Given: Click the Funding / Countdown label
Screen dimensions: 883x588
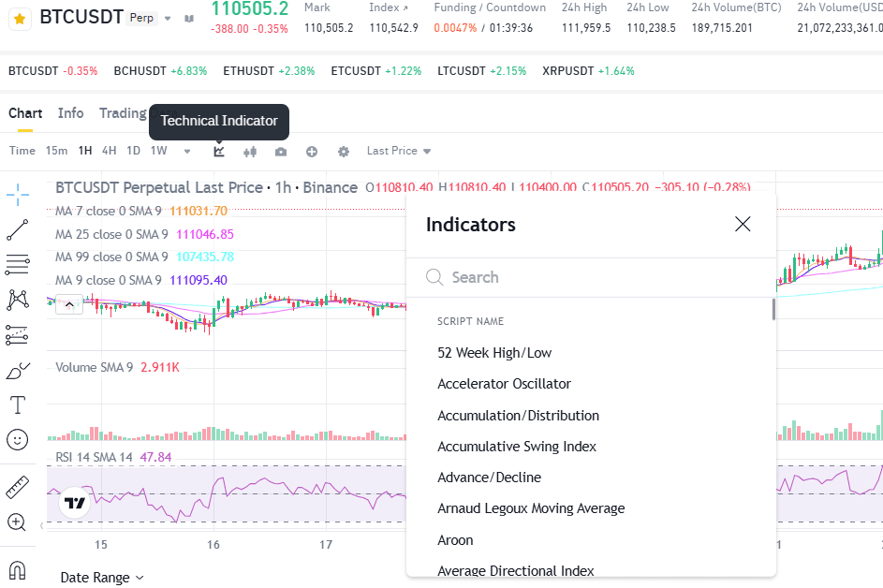Looking at the screenshot, I should 490,7.
